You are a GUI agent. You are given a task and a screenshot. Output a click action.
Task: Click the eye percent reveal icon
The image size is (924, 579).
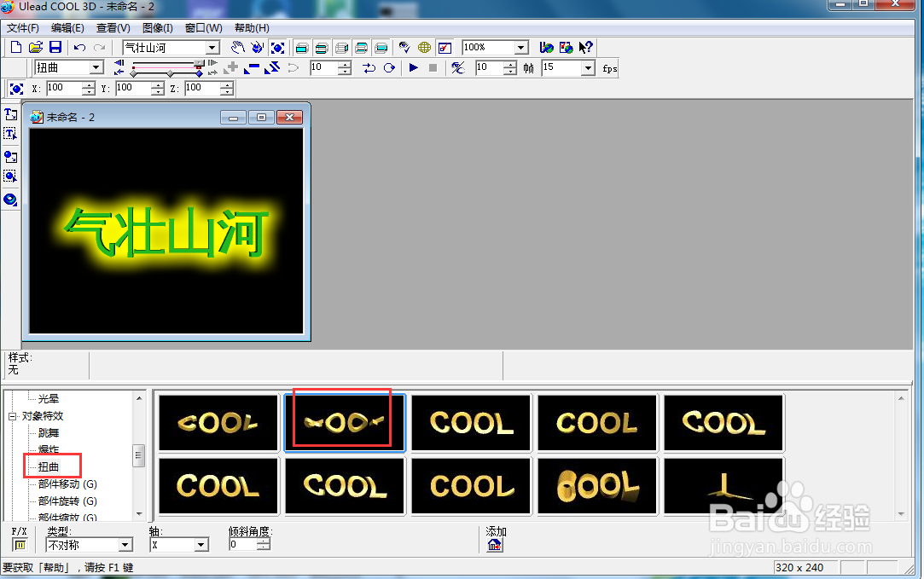458,67
